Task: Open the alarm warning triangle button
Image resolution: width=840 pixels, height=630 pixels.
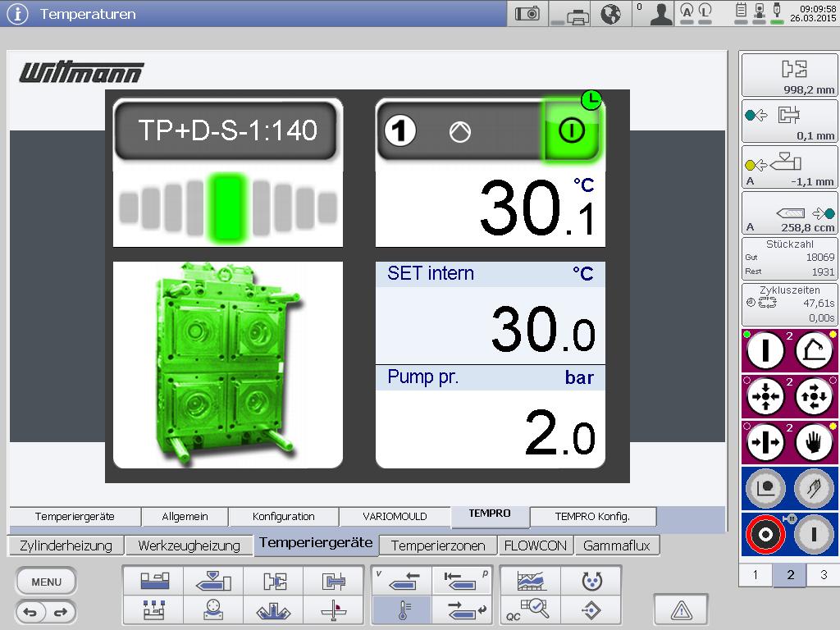Action: 681,609
